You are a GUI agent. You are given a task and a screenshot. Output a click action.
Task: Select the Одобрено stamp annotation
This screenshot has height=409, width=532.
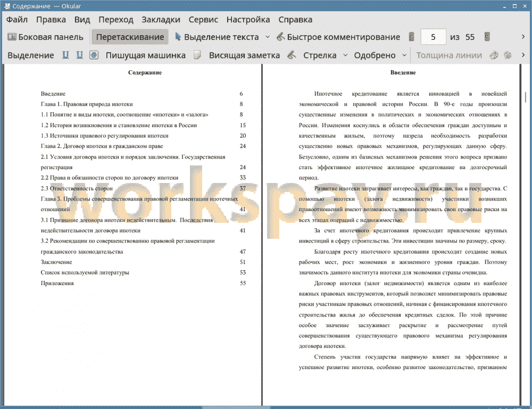(375, 55)
